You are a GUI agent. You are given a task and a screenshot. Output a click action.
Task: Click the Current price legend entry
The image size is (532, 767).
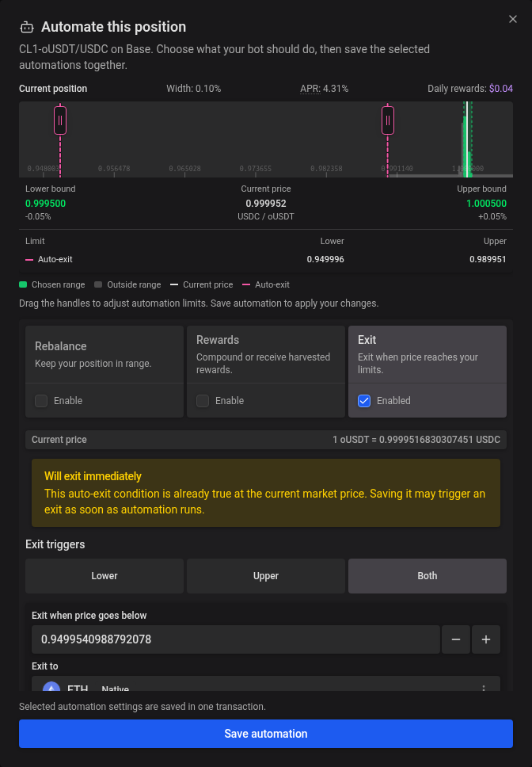coord(201,284)
